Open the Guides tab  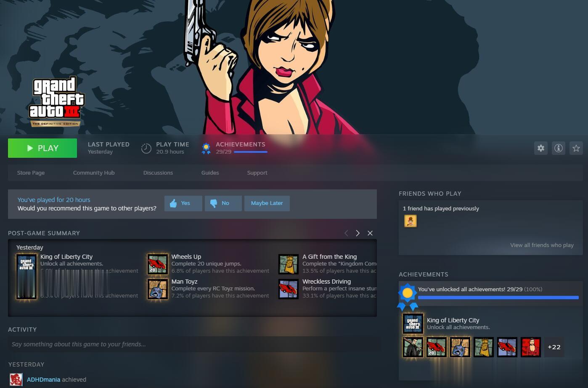210,173
